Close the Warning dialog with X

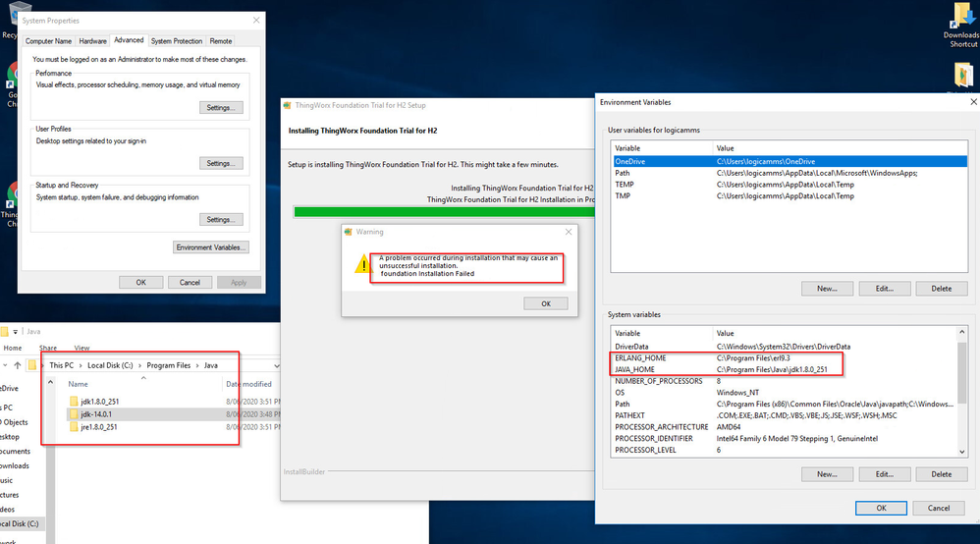(x=569, y=232)
